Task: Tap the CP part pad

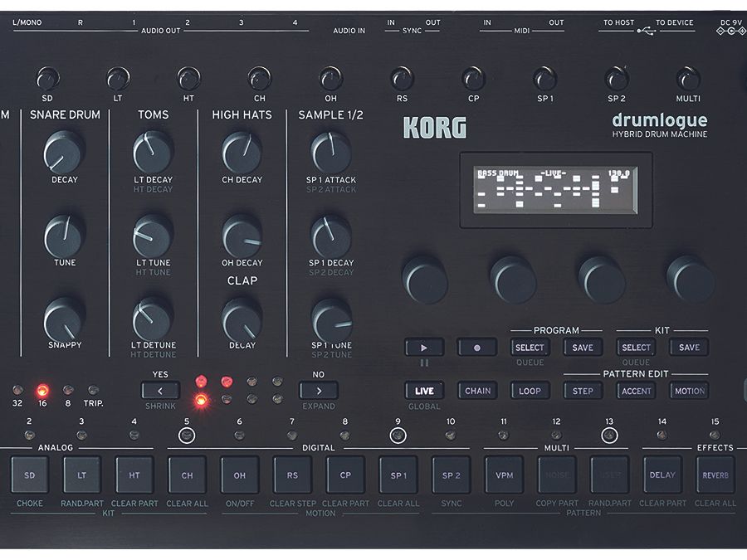Action: (x=345, y=475)
